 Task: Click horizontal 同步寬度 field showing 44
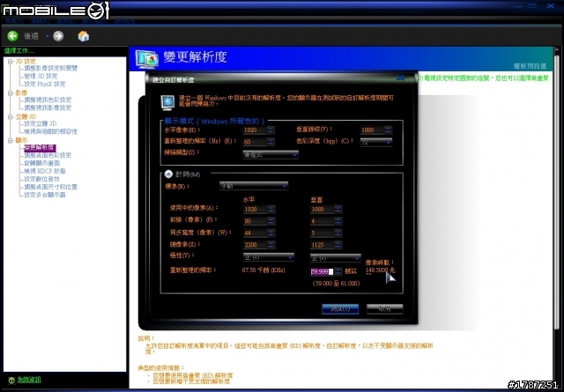[255, 233]
